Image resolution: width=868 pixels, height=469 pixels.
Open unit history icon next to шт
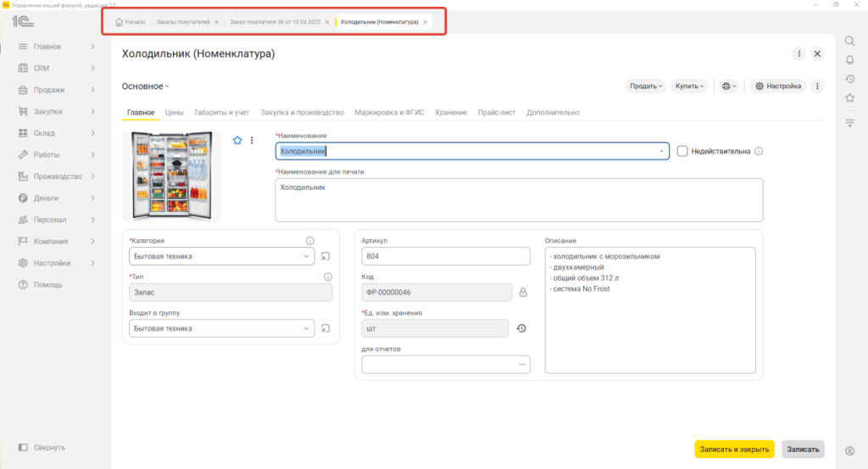(521, 328)
